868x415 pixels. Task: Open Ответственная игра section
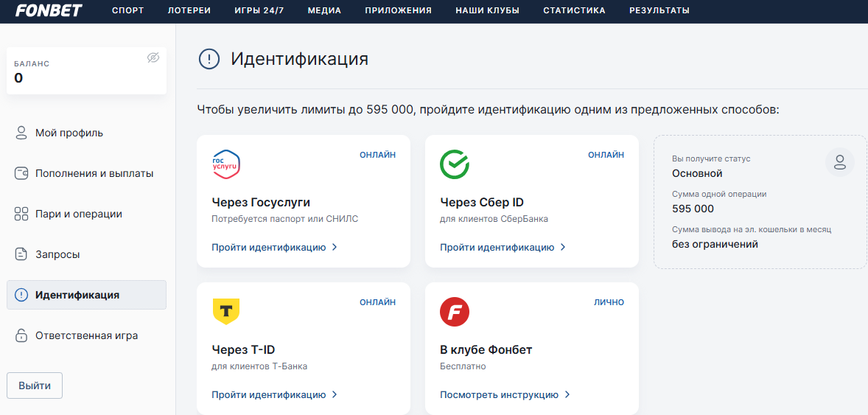(x=86, y=335)
